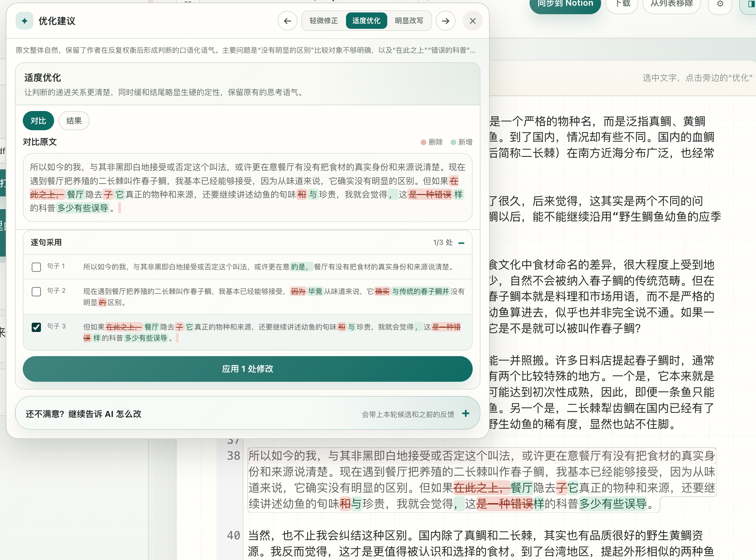
Task: Select the 适度优化 tab
Action: tap(366, 21)
